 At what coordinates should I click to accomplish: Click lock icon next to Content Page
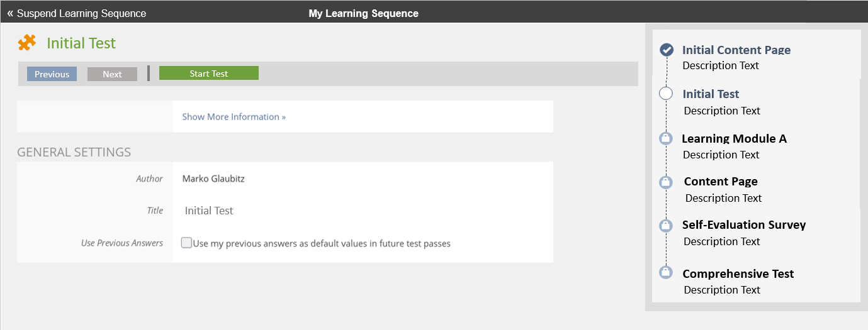point(666,182)
